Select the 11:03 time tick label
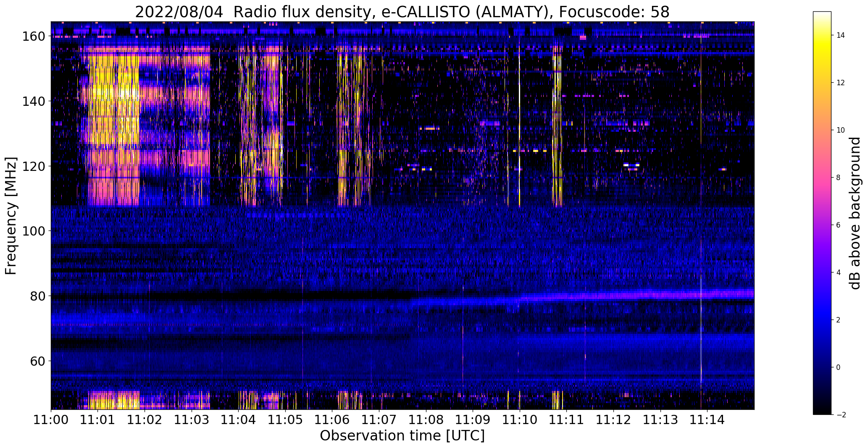The width and height of the screenshot is (868, 448). (x=192, y=419)
